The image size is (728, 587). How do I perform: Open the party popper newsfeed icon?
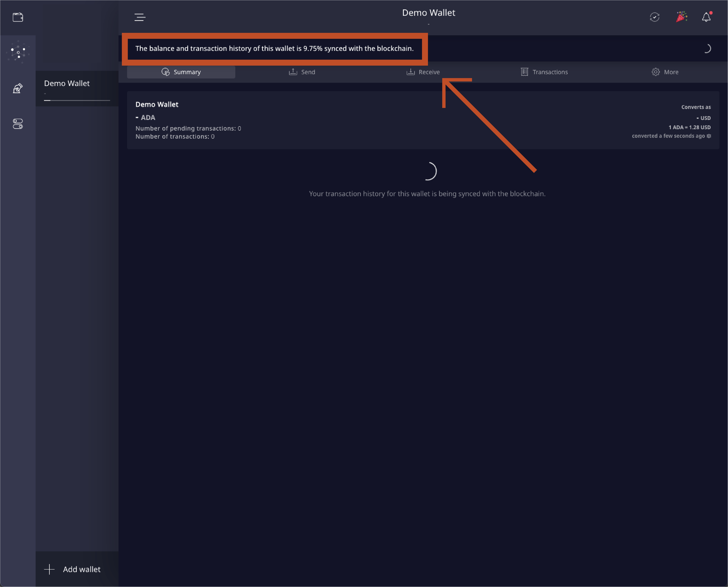point(681,17)
